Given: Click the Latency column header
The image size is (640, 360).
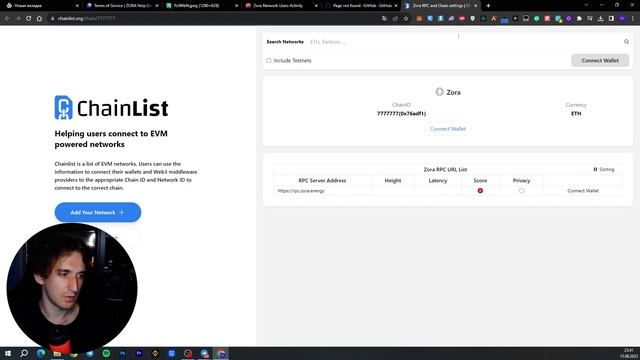Looking at the screenshot, I should tap(438, 180).
